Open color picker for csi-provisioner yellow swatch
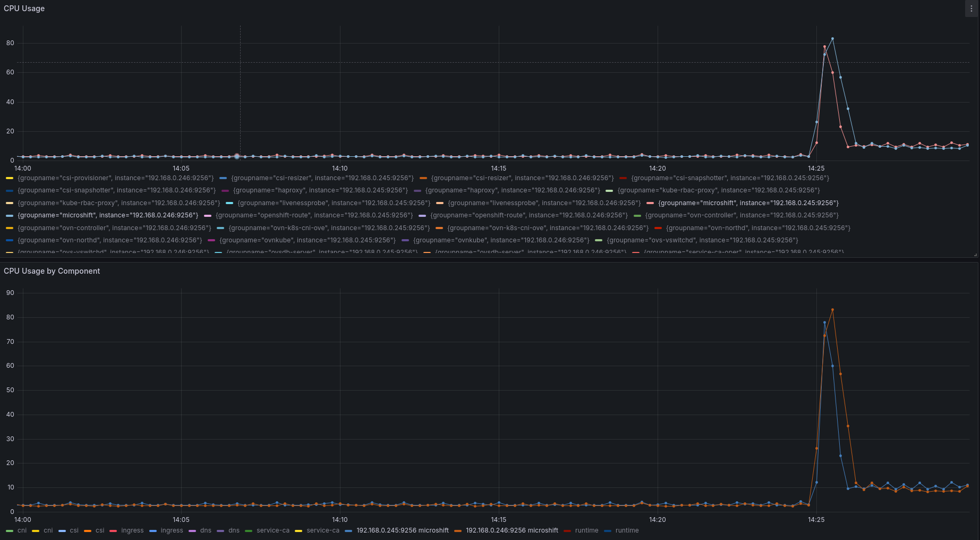 click(x=10, y=178)
